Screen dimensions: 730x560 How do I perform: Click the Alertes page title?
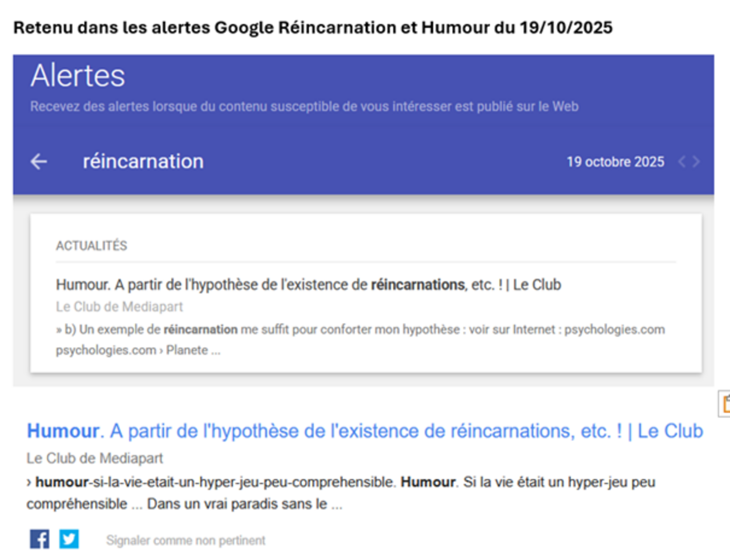point(78,76)
